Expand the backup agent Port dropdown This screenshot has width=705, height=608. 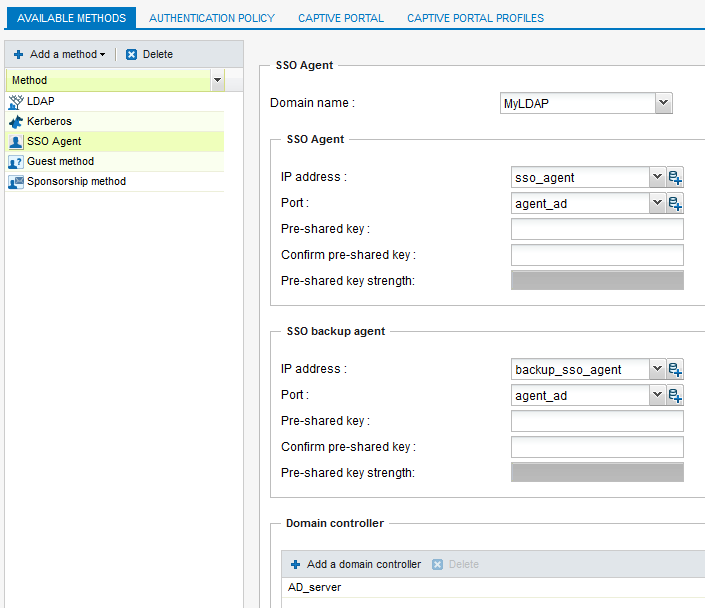(657, 395)
